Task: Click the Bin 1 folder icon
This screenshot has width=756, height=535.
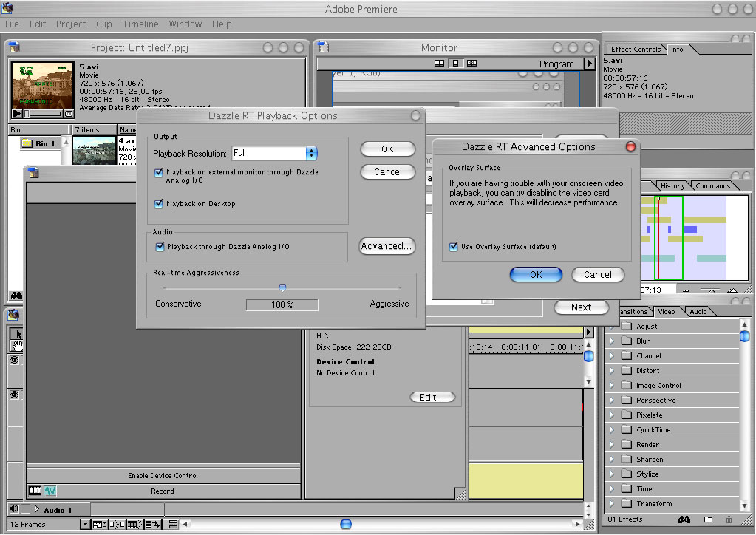Action: click(x=27, y=143)
